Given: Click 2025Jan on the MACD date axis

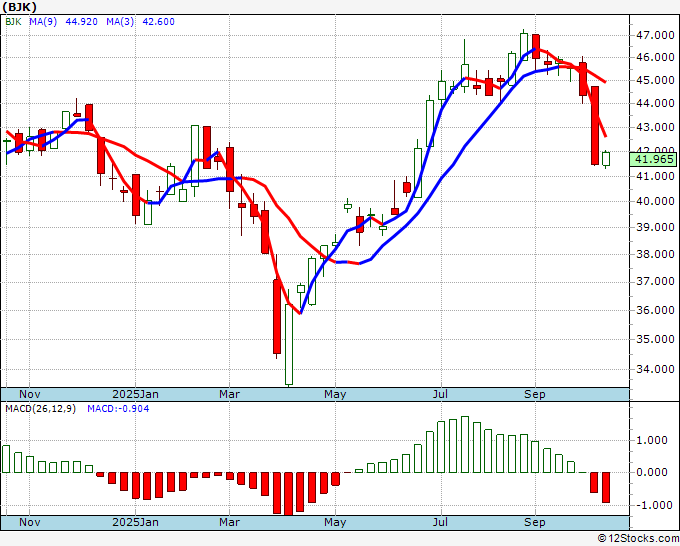Looking at the screenshot, I should click(135, 522).
